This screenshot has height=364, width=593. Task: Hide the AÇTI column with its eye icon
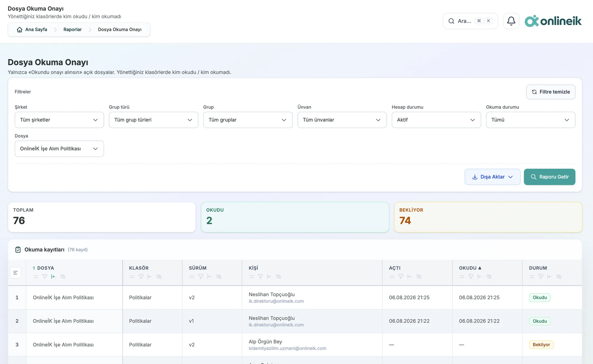pyautogui.click(x=419, y=277)
